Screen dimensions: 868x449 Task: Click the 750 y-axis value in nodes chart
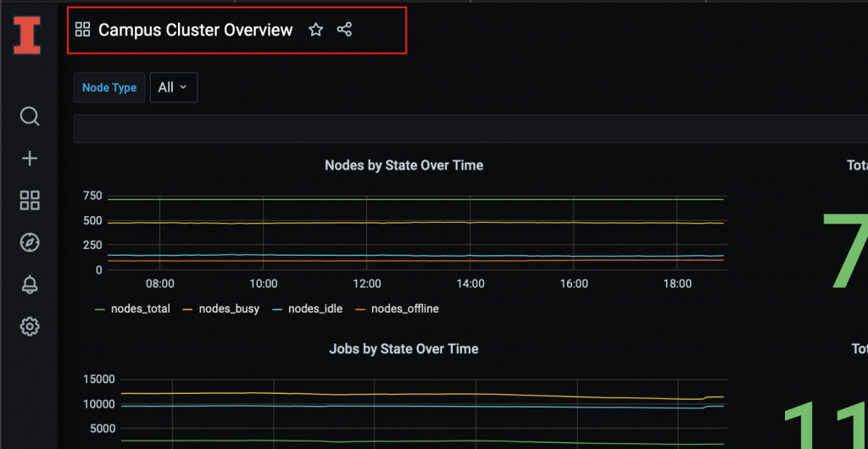(x=92, y=197)
